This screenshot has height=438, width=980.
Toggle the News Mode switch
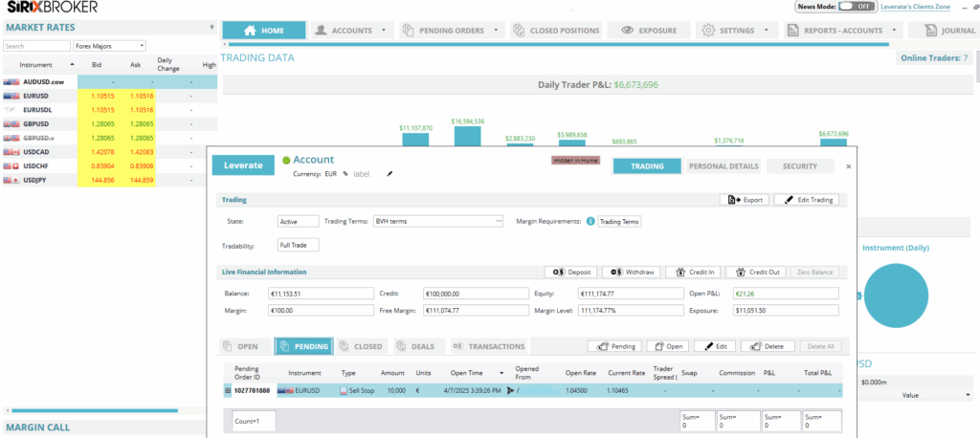pos(857,6)
